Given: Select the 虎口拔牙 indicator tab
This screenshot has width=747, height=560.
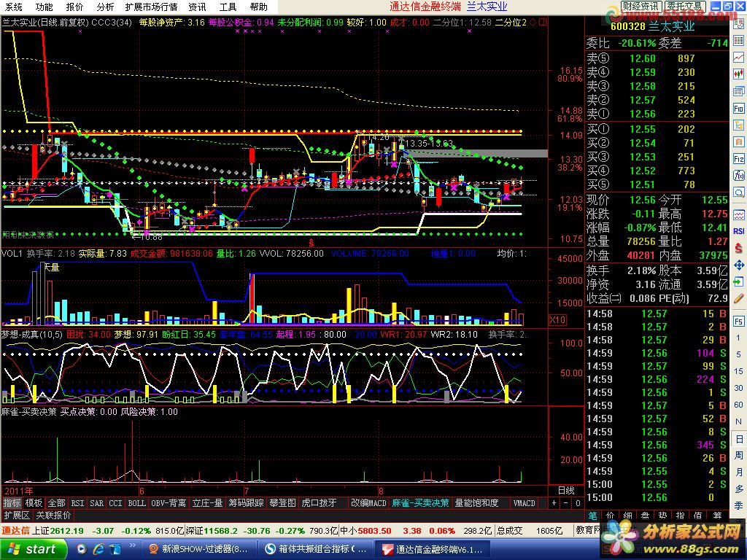Looking at the screenshot, I should coord(320,503).
